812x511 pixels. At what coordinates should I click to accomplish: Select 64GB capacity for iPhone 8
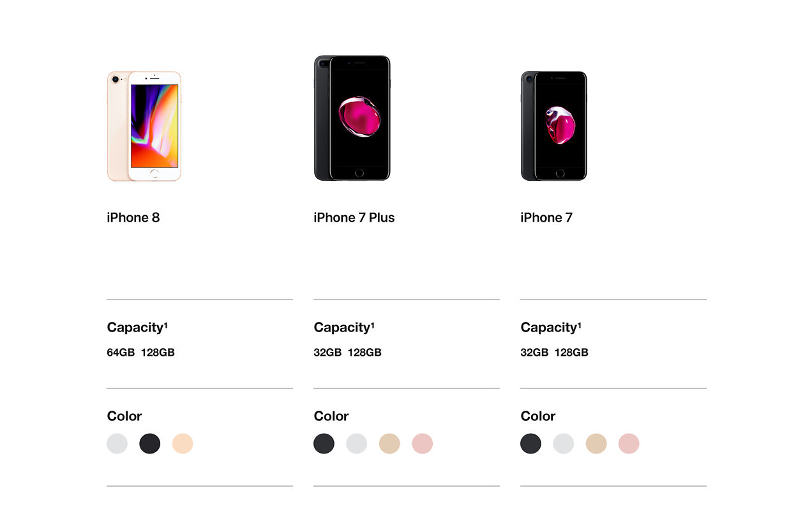click(121, 353)
